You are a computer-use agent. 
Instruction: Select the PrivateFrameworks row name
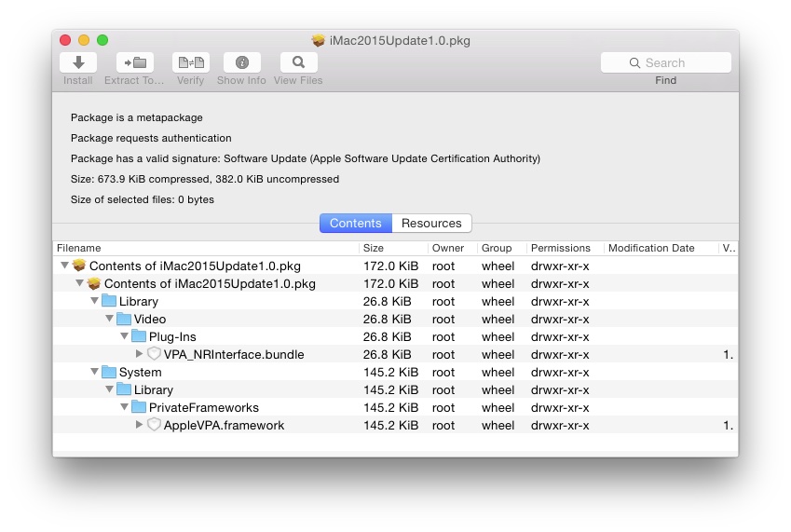pyautogui.click(x=204, y=407)
